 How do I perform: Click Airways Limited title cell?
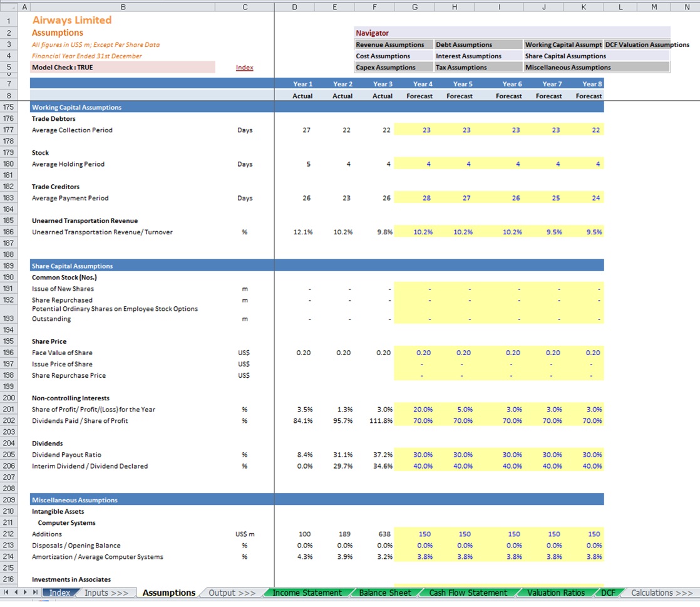(72, 21)
